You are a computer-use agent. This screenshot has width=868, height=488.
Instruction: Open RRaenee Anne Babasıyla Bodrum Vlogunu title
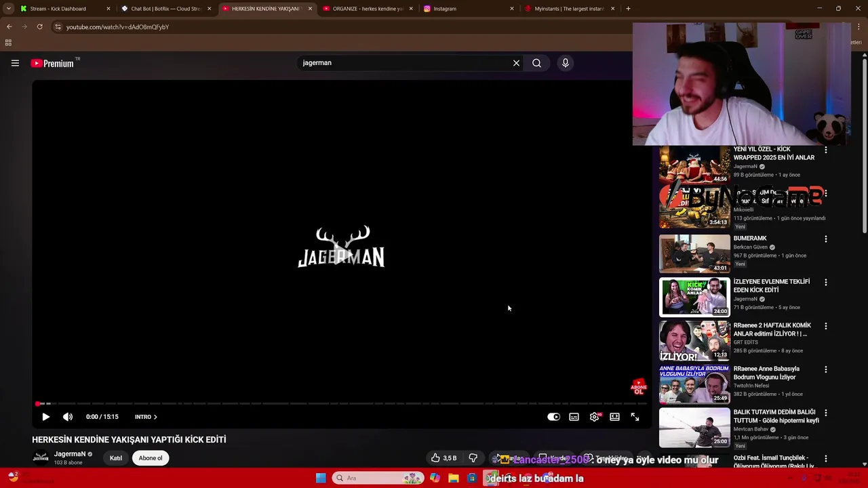[x=766, y=373]
